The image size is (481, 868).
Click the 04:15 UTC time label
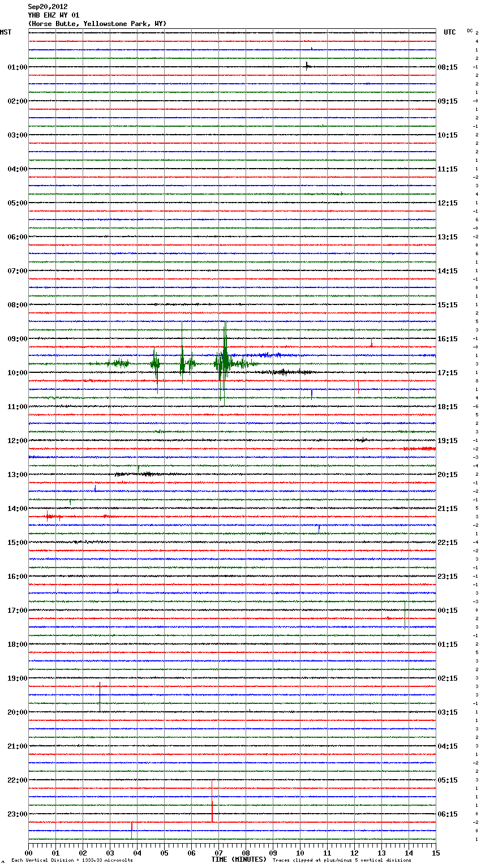click(x=448, y=746)
